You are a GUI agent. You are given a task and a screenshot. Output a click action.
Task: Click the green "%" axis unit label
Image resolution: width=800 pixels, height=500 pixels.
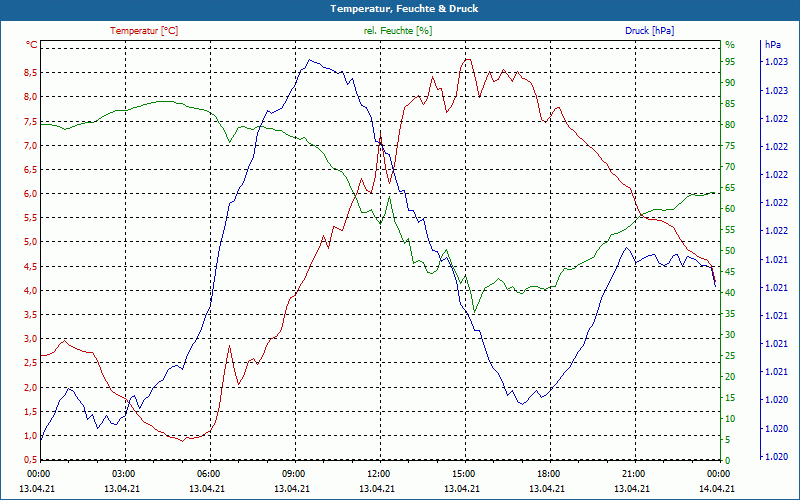click(730, 45)
